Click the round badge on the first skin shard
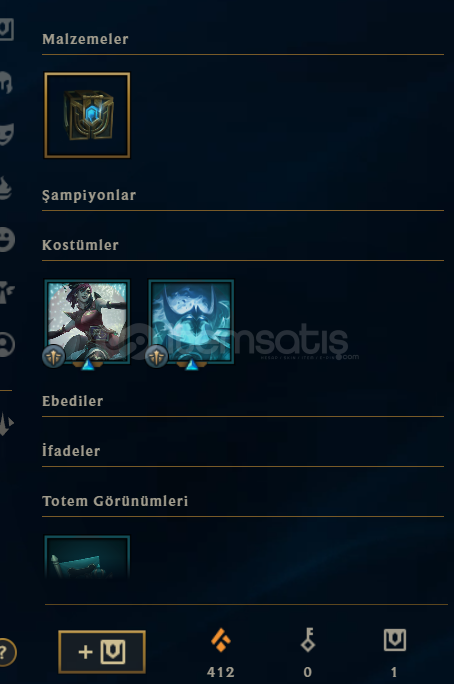The image size is (454, 684). coord(54,356)
